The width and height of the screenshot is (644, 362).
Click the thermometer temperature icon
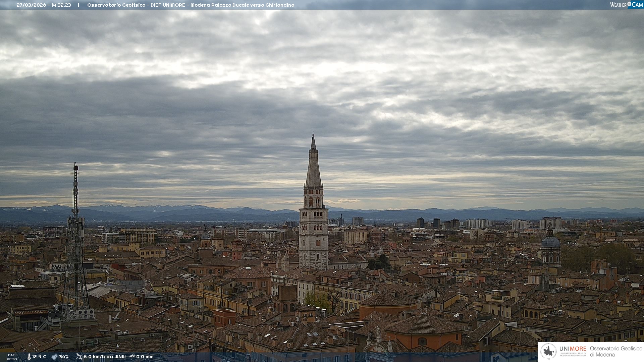pyautogui.click(x=29, y=357)
